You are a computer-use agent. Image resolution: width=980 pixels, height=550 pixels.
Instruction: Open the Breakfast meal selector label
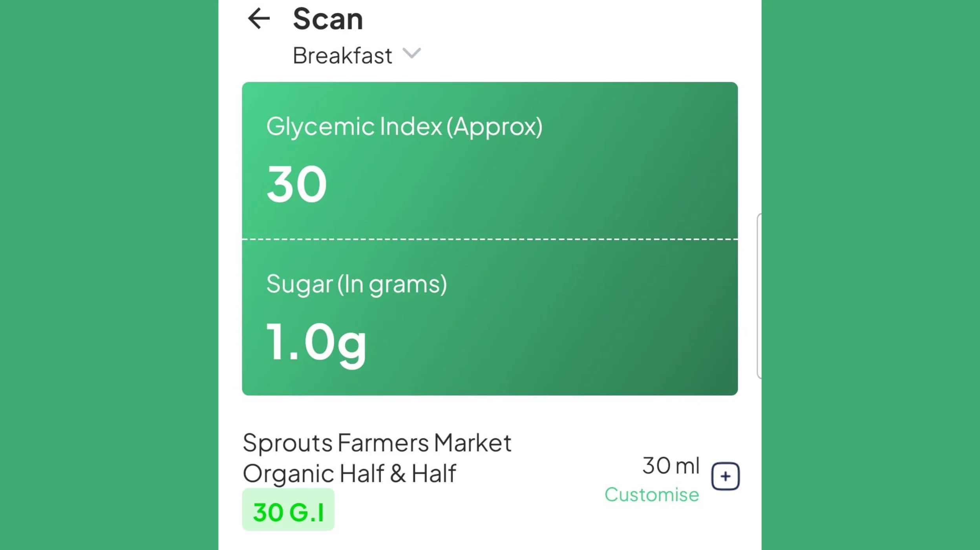[x=342, y=55]
